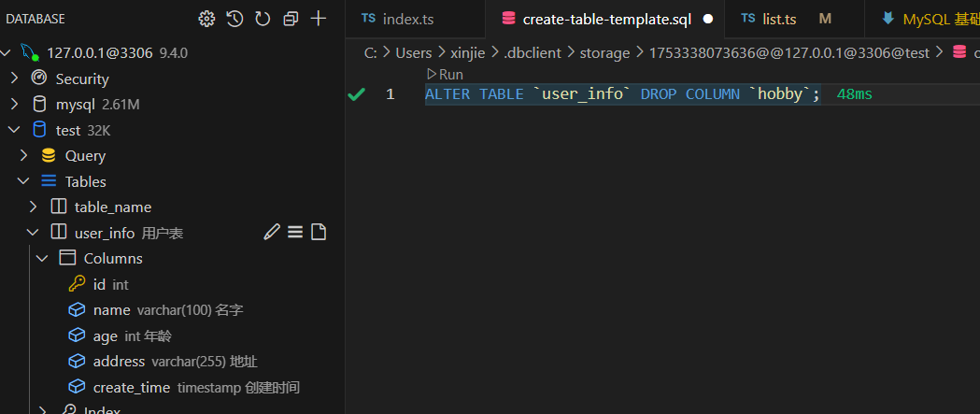Click Run above the SQL statement

(x=445, y=74)
